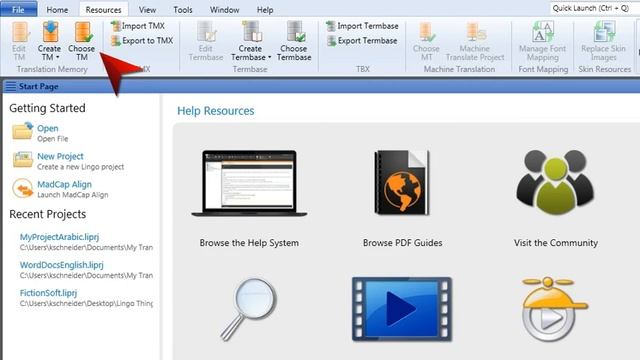
Task: Switch to the View ribbon tab
Action: (147, 10)
